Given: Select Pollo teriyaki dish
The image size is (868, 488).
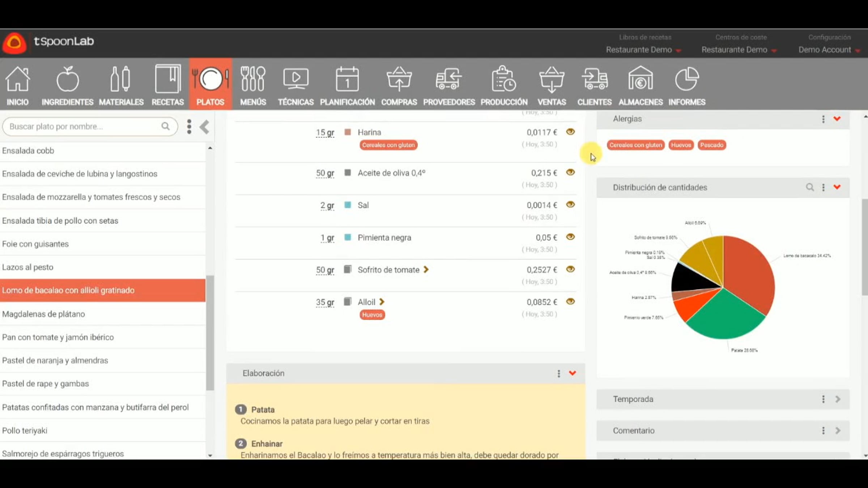Looking at the screenshot, I should pyautogui.click(x=103, y=430).
